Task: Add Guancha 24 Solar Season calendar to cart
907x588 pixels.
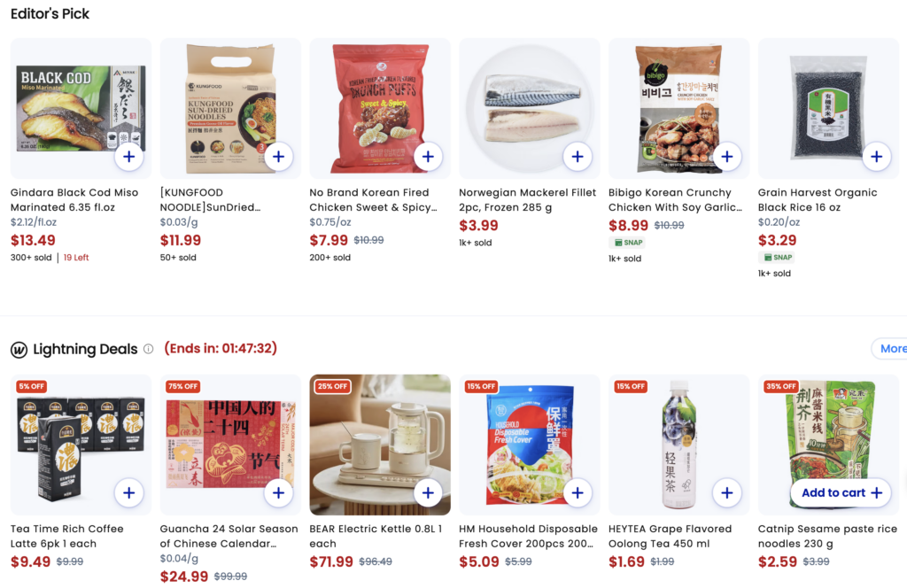Action: click(279, 492)
